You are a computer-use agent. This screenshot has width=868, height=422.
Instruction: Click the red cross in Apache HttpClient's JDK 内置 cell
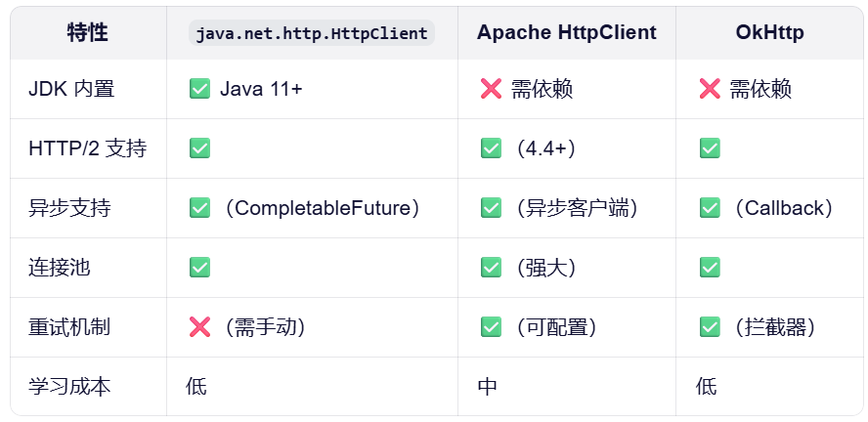[x=491, y=90]
